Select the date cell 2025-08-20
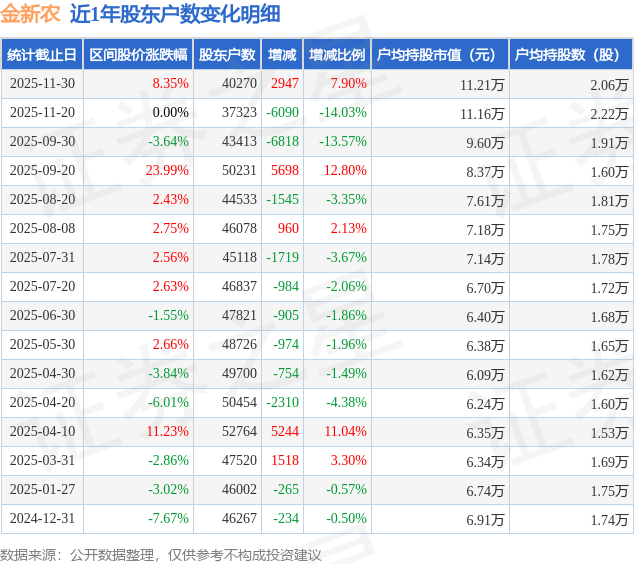Viewport: 634px width, 564px height. coord(42,200)
